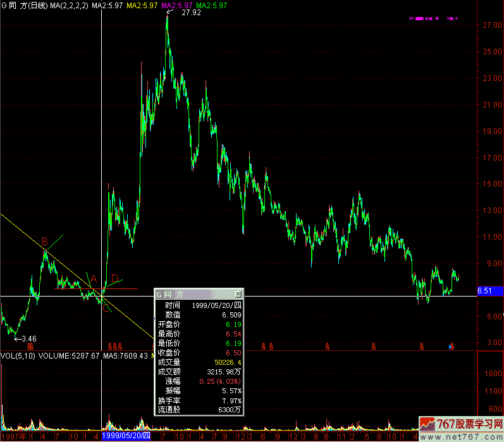504x442 pixels.
Task: Click the 换手率 row in data popup
Action: point(169,400)
